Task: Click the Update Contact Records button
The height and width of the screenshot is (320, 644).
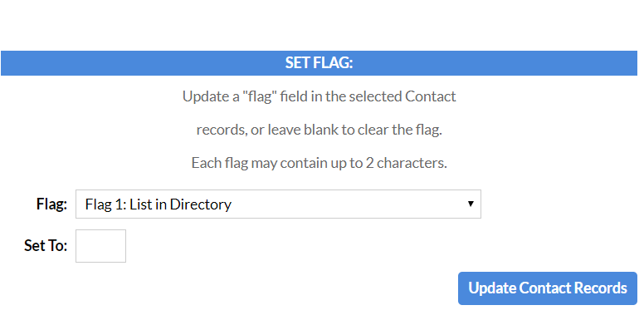Action: coord(548,288)
